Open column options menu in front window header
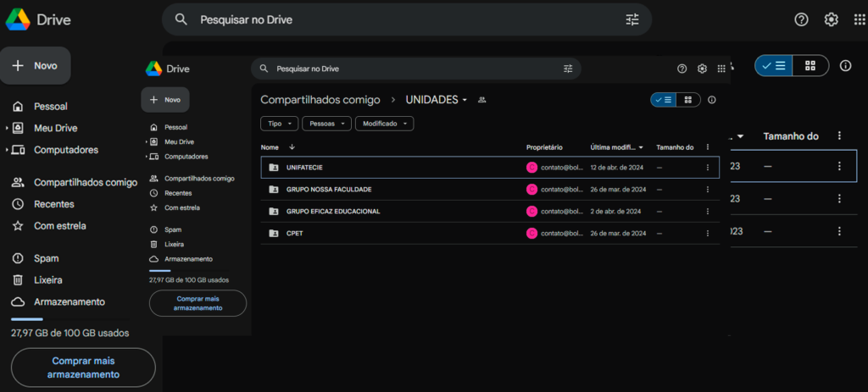The height and width of the screenshot is (392, 868). (x=708, y=147)
